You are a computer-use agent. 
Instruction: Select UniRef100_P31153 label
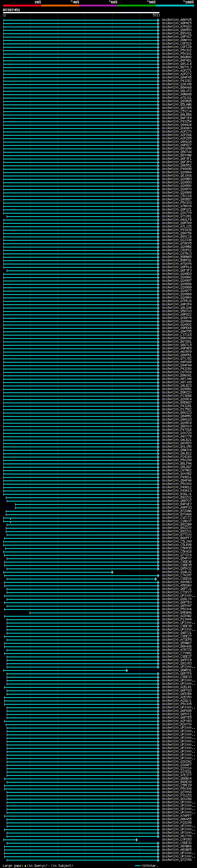(x=177, y=796)
